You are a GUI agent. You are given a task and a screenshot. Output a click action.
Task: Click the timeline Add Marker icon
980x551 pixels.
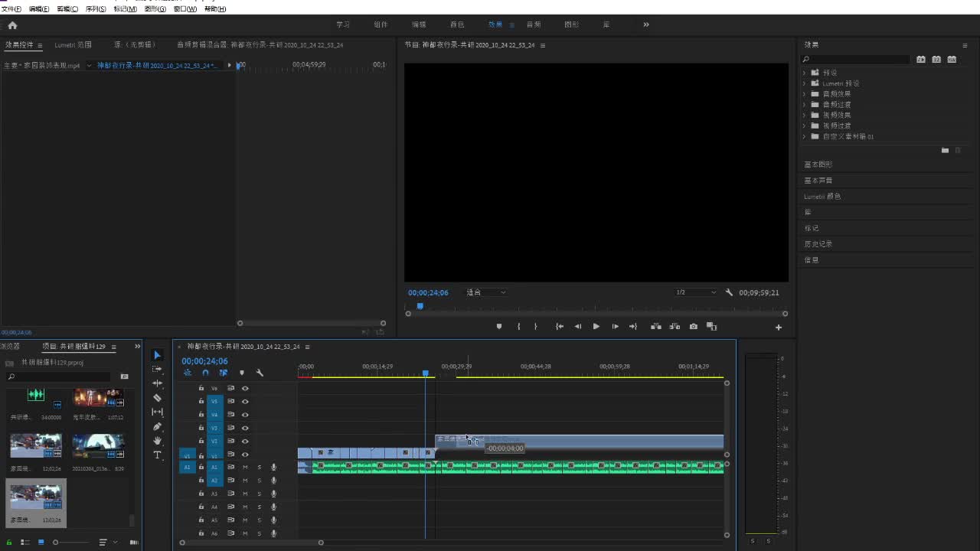(242, 373)
